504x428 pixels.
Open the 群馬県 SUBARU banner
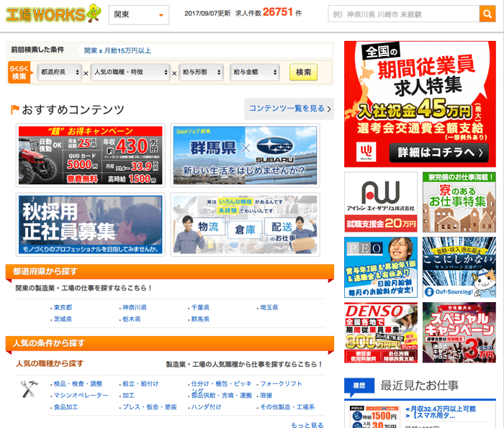pyautogui.click(x=245, y=155)
